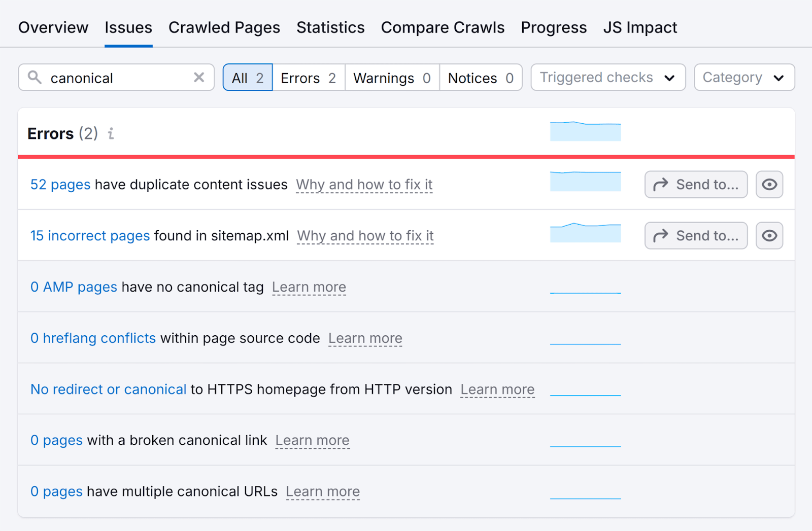Viewport: 812px width, 531px height.
Task: Click the info icon beside the Errors heading
Action: (x=111, y=134)
